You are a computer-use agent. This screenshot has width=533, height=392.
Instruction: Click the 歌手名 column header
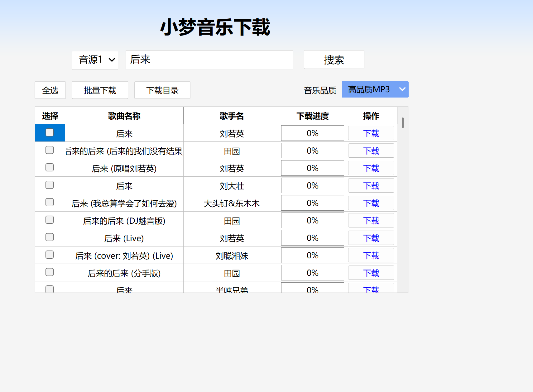coord(232,116)
